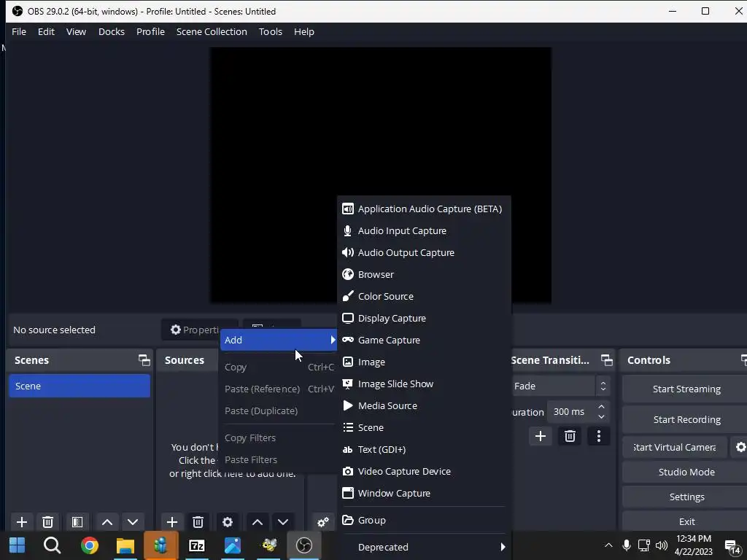Screen dimensions: 747x560
Task: Open 7-Zip from taskbar
Action: [197, 545]
